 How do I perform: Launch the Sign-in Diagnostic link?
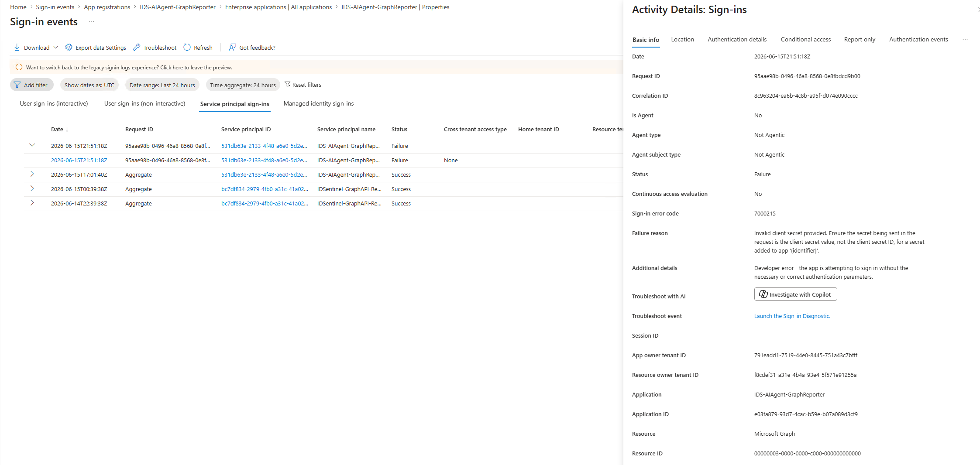(792, 316)
